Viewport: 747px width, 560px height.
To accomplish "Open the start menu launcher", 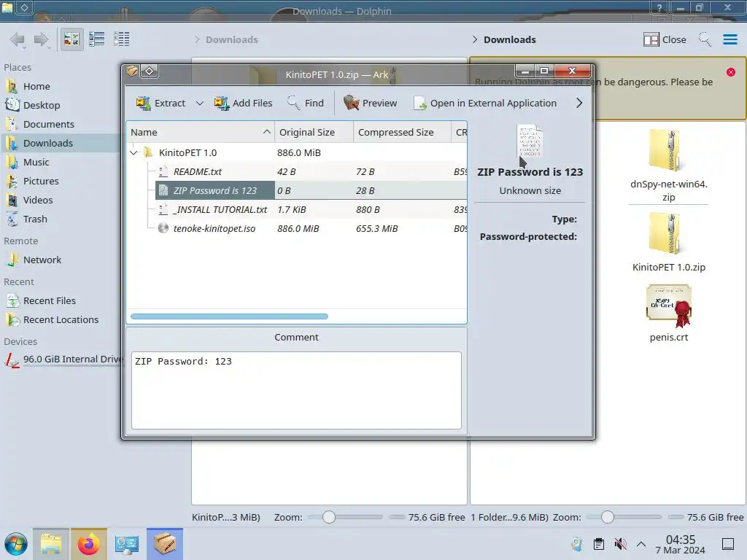I will point(16,544).
